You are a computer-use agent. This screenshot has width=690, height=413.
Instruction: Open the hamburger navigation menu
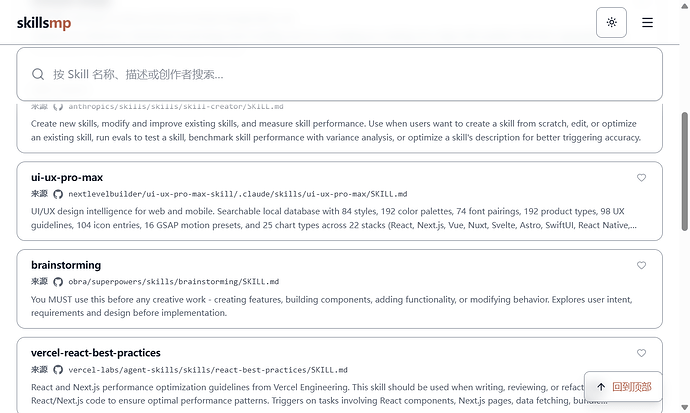pyautogui.click(x=647, y=22)
